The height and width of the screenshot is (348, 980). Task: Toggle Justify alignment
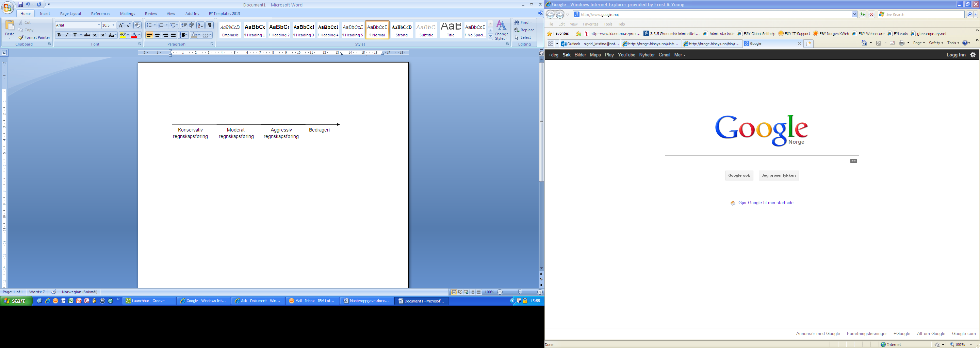(173, 35)
